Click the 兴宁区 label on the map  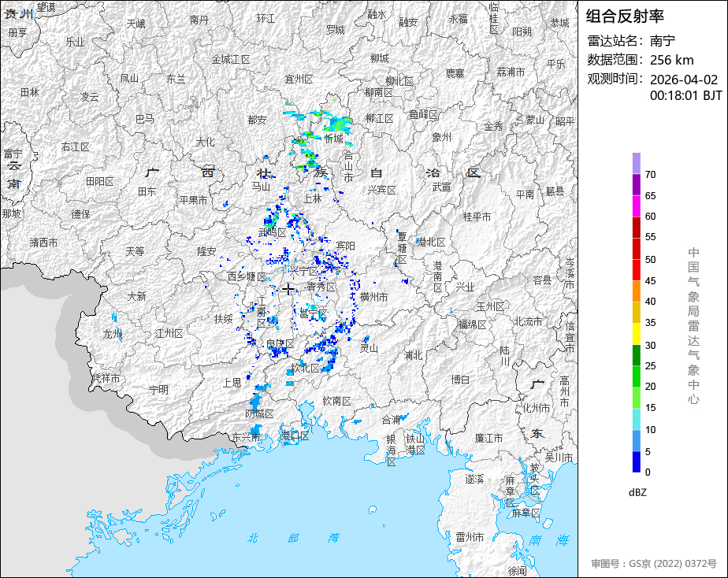click(303, 271)
